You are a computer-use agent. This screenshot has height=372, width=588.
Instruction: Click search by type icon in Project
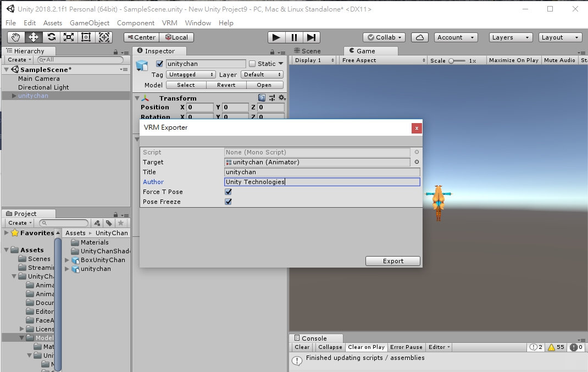[x=97, y=223]
